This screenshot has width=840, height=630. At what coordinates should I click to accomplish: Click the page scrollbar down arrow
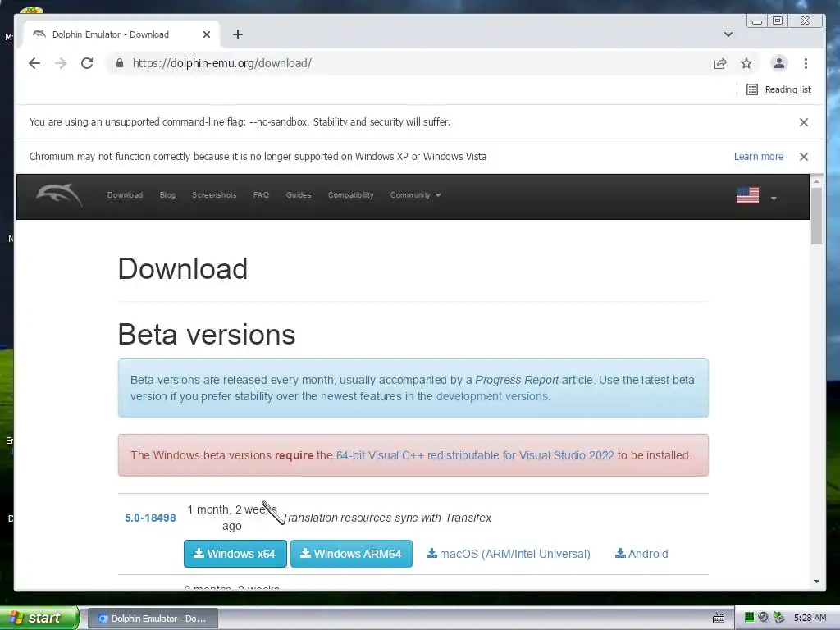click(x=816, y=582)
